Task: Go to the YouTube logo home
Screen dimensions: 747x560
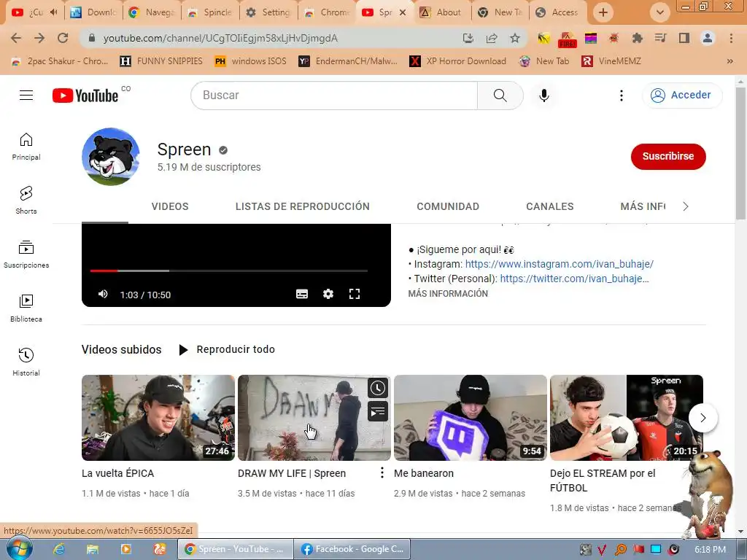Action: pos(85,96)
